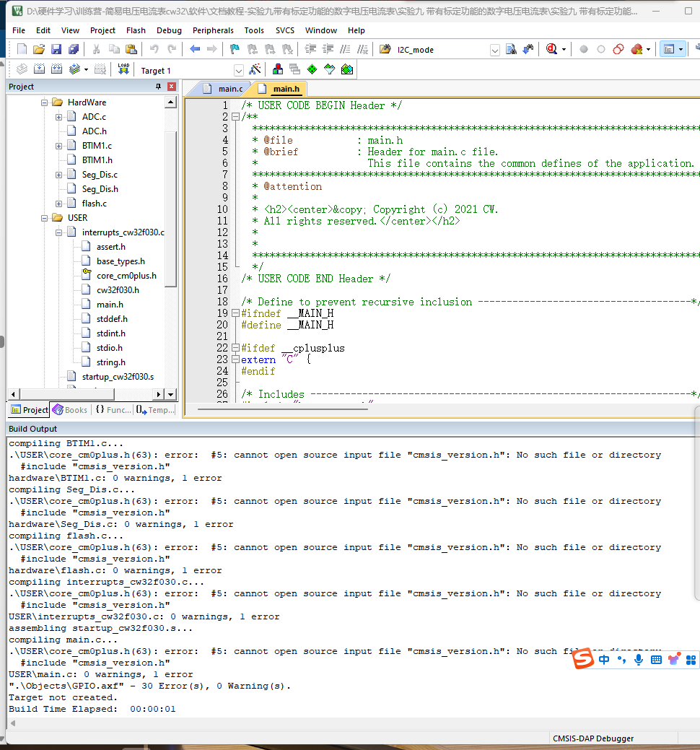Switch to the Func... panel tab
This screenshot has width=700, height=750.
(x=113, y=410)
